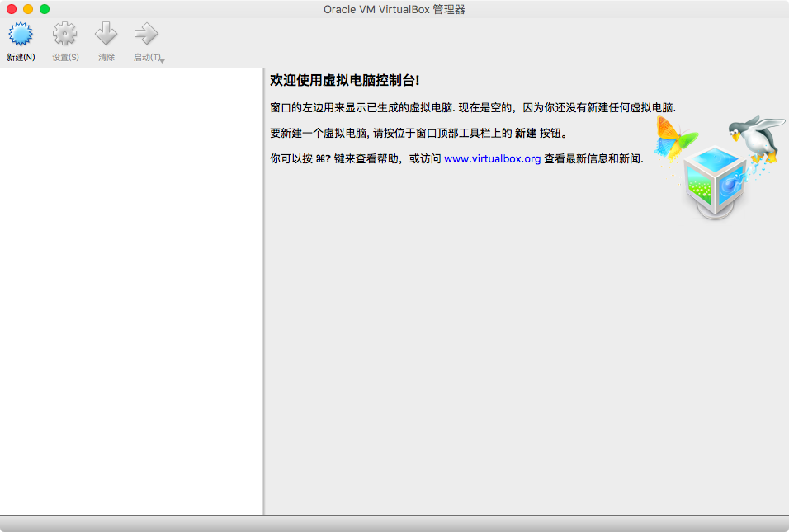
Task: Click the empty virtual machine list panel
Action: coord(130,289)
